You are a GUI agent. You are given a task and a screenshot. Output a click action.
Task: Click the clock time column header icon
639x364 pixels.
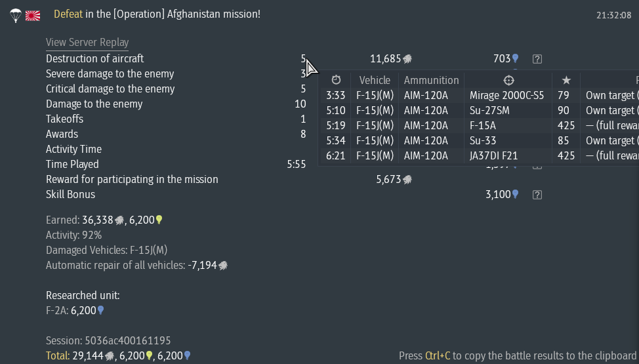click(336, 80)
